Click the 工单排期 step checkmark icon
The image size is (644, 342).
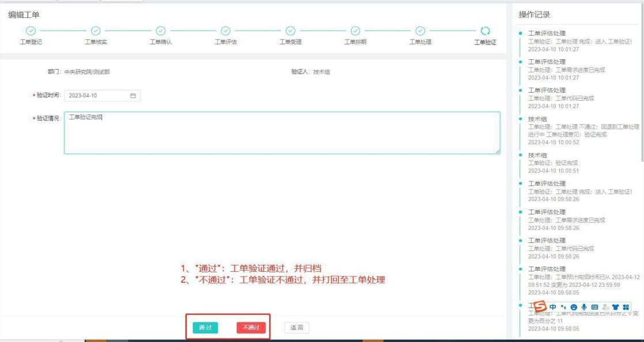356,31
